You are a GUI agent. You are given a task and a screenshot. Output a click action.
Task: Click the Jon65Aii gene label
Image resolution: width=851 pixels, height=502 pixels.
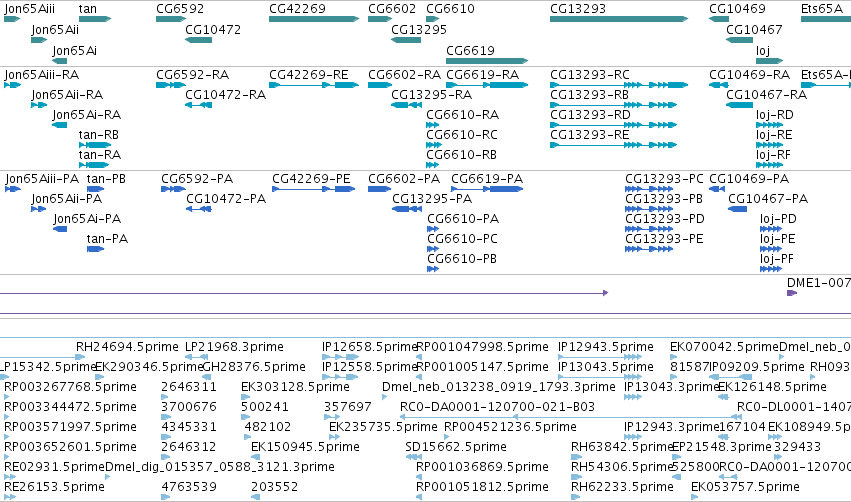click(x=55, y=30)
